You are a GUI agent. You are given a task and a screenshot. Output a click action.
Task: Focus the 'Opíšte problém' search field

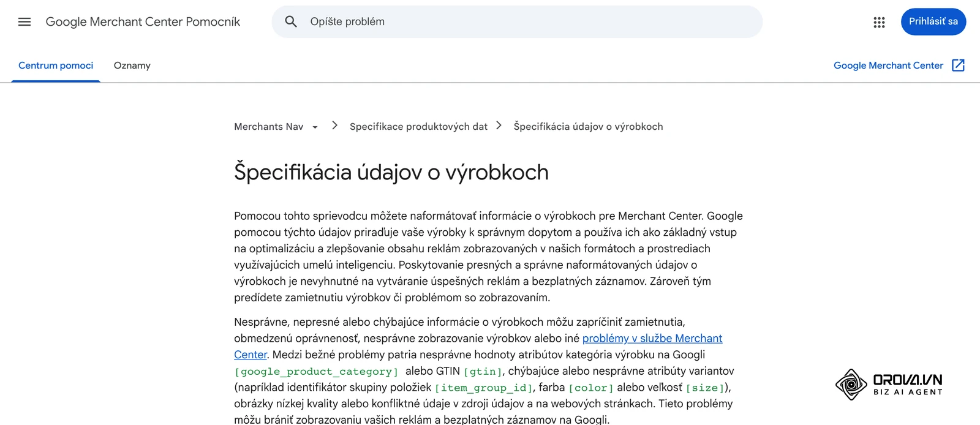click(x=517, y=22)
